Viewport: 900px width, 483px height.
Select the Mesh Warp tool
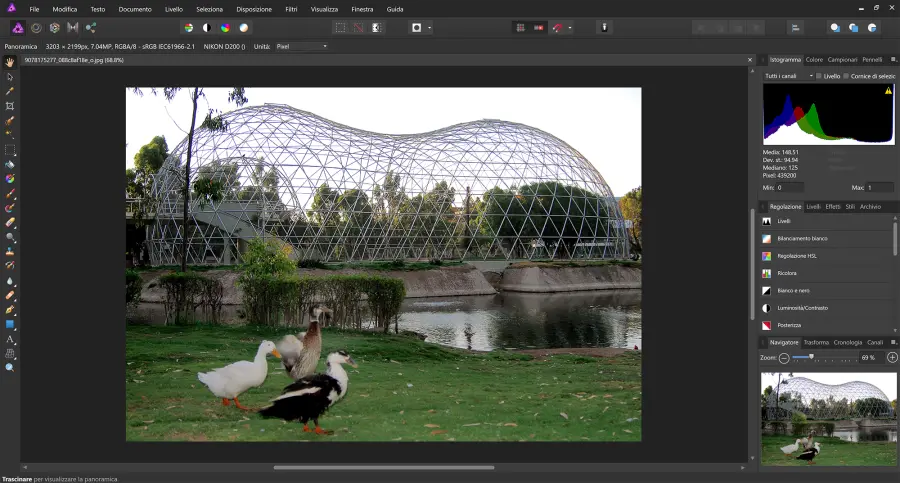tap(10, 354)
